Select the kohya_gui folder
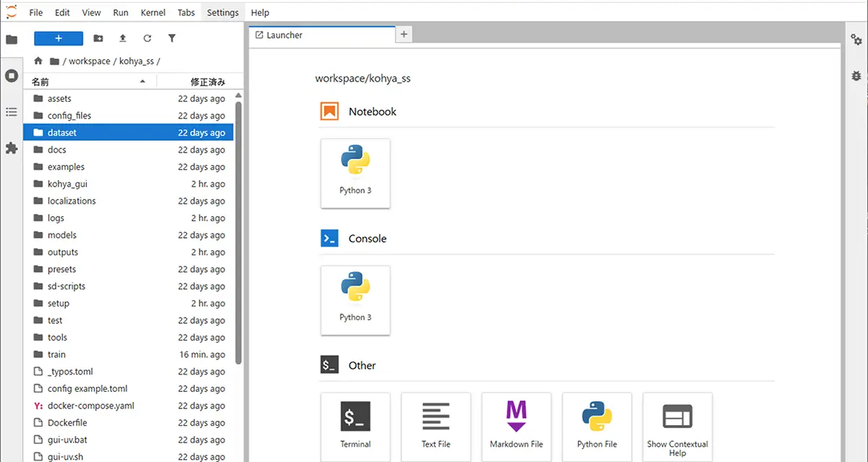Viewport: 868px width, 462px height. point(129,184)
